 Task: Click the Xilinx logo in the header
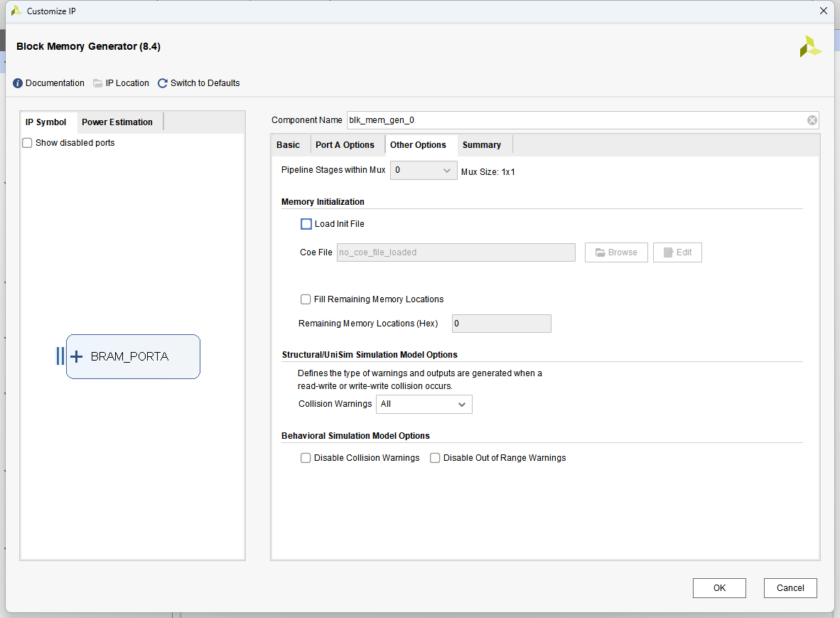pyautogui.click(x=810, y=47)
